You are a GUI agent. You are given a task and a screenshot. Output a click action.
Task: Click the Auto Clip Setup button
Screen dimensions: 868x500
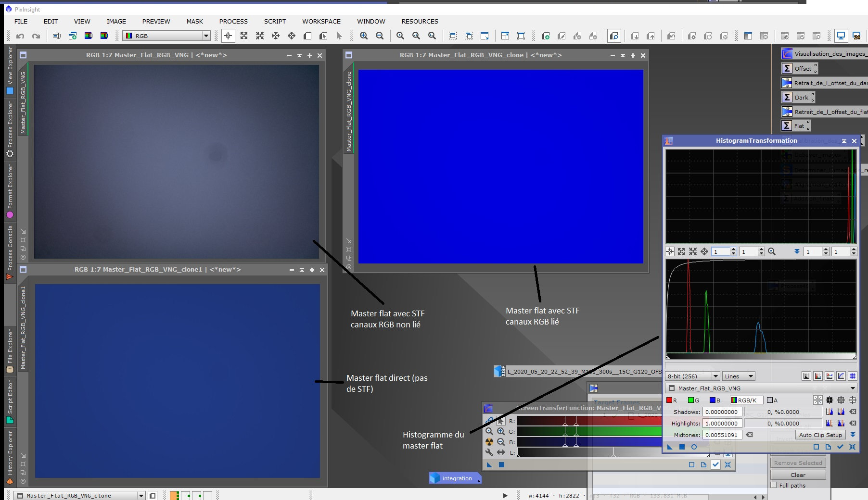pyautogui.click(x=820, y=435)
